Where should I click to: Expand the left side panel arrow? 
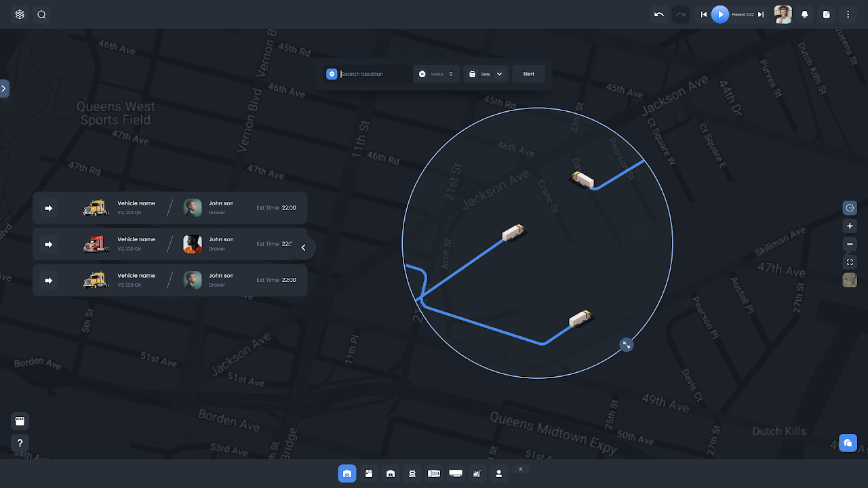pos(4,88)
